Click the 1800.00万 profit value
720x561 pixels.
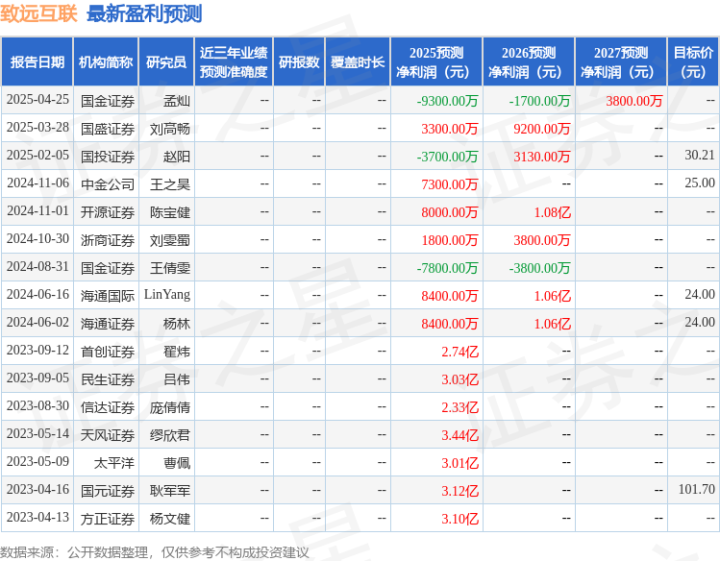pos(450,240)
